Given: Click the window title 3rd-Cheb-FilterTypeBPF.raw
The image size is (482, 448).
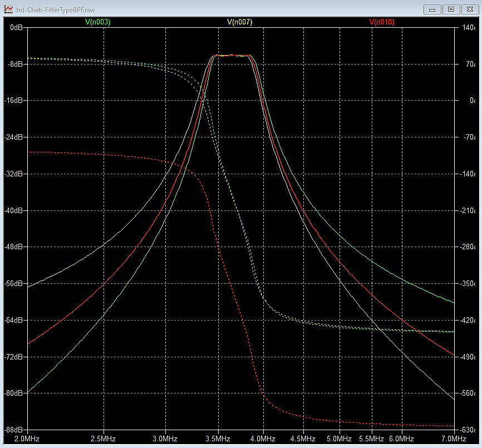Looking at the screenshot, I should [x=55, y=10].
